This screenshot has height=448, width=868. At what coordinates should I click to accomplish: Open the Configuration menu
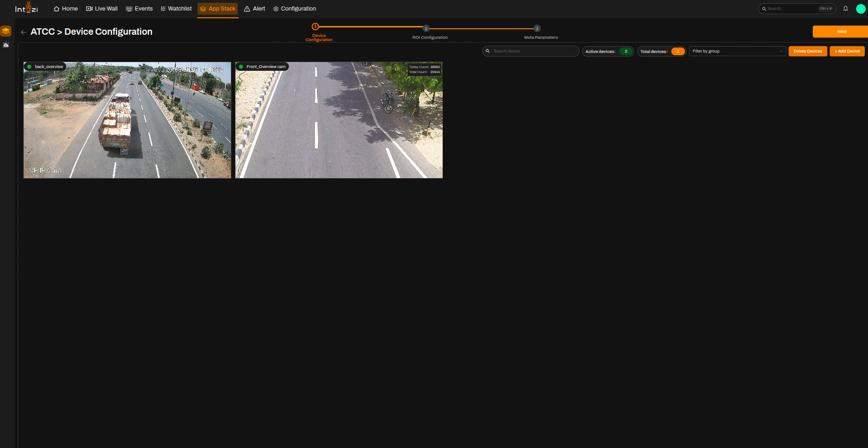click(x=294, y=9)
